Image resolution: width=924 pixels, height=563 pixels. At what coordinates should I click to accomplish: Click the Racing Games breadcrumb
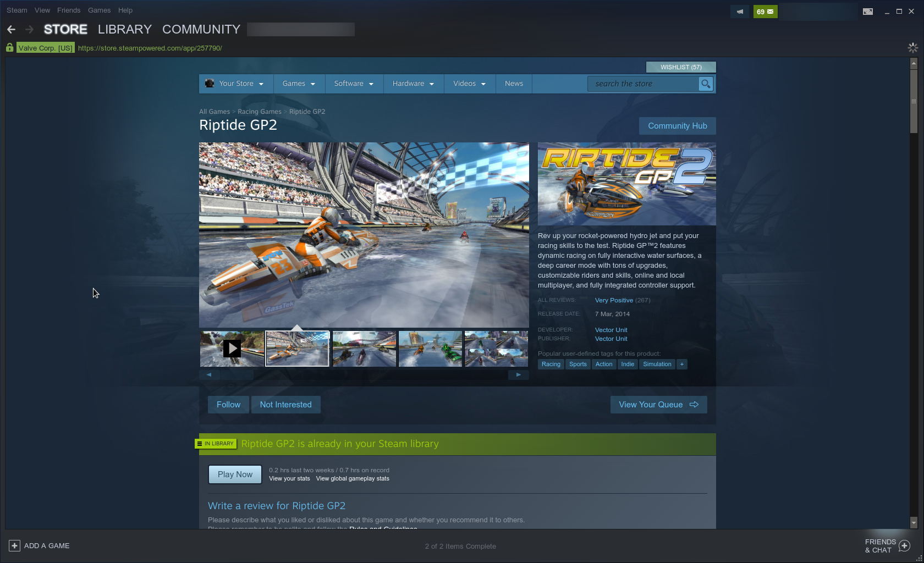(x=260, y=112)
